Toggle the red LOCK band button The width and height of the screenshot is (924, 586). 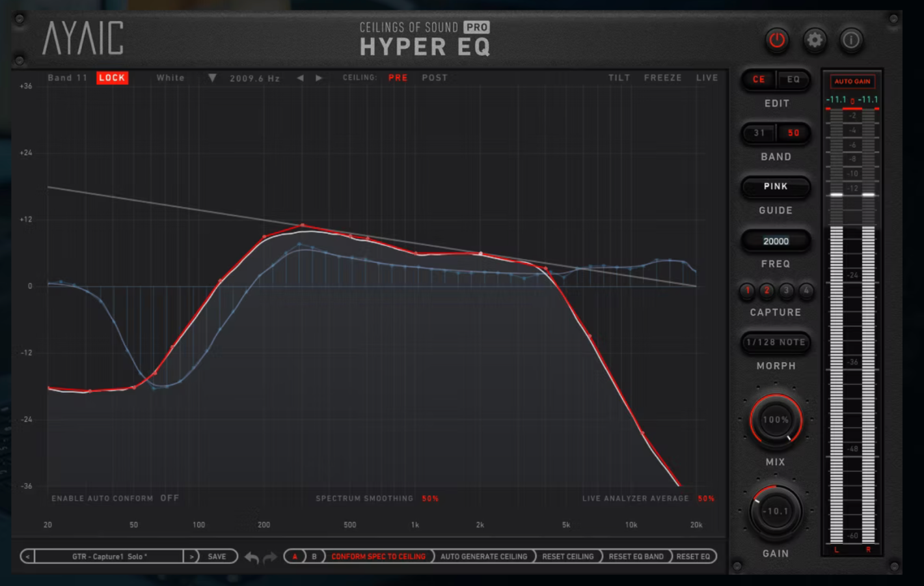pos(112,78)
